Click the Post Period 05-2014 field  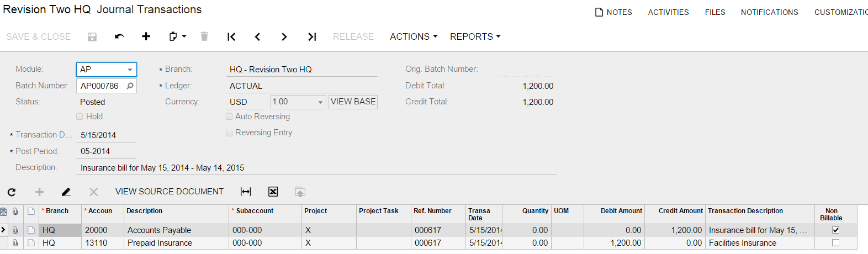(x=107, y=151)
